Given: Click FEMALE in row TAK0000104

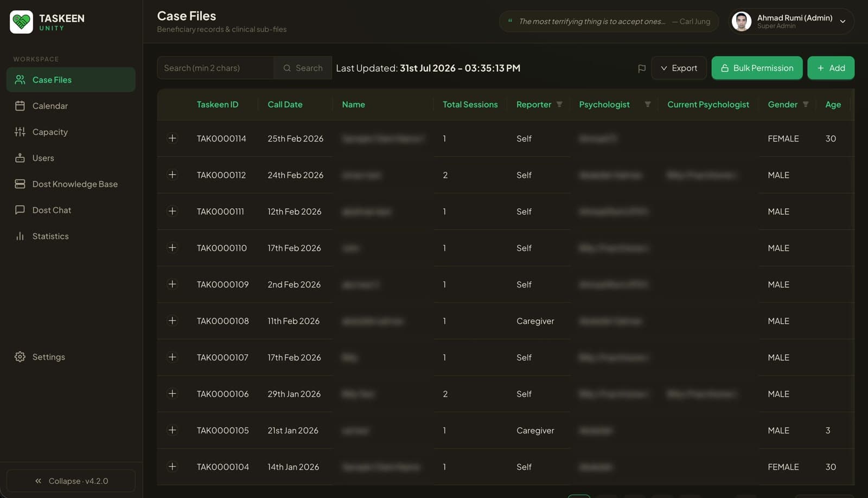Looking at the screenshot, I should point(783,467).
